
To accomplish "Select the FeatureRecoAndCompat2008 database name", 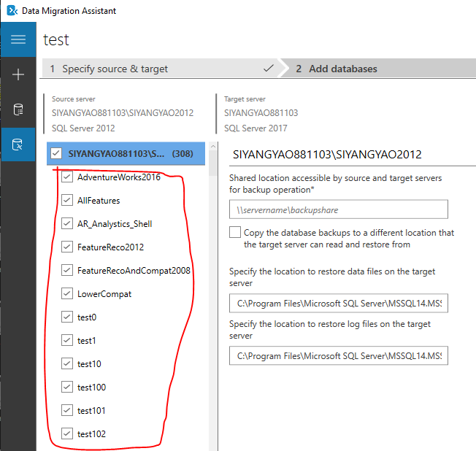I will (x=134, y=271).
